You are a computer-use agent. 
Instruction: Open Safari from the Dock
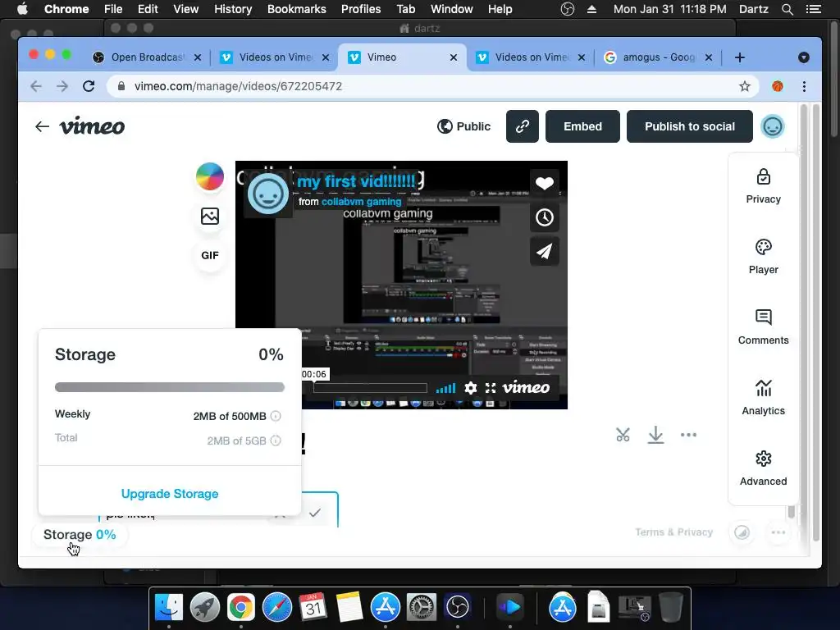(x=277, y=608)
